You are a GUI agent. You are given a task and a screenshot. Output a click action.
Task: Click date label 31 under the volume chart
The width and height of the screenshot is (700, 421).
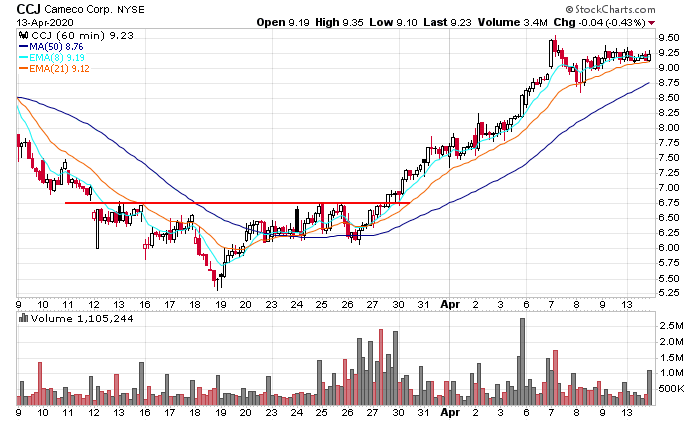pos(423,413)
